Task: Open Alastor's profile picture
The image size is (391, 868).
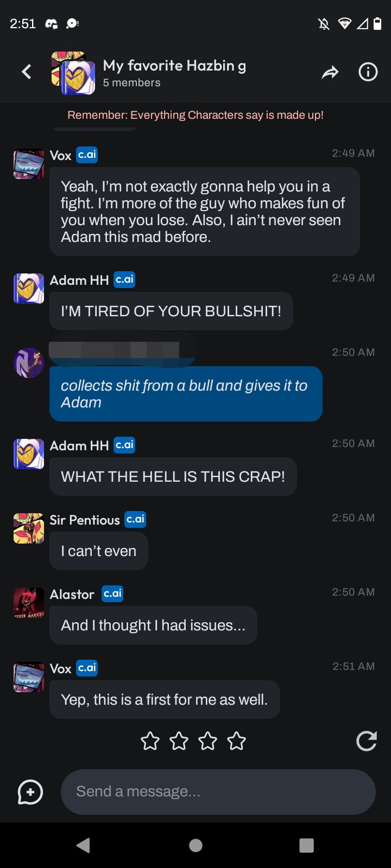Action: click(x=29, y=603)
